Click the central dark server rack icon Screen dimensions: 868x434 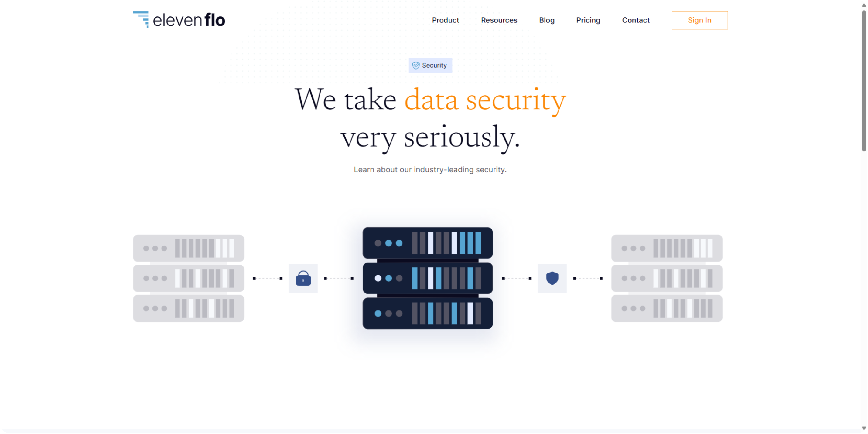tap(426, 278)
